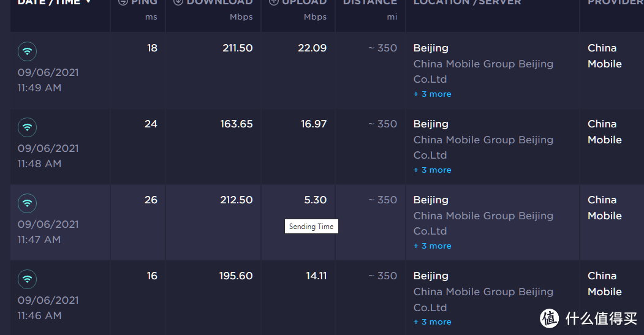Click the ping icon in header
This screenshot has height=335, width=644.
tap(123, 2)
